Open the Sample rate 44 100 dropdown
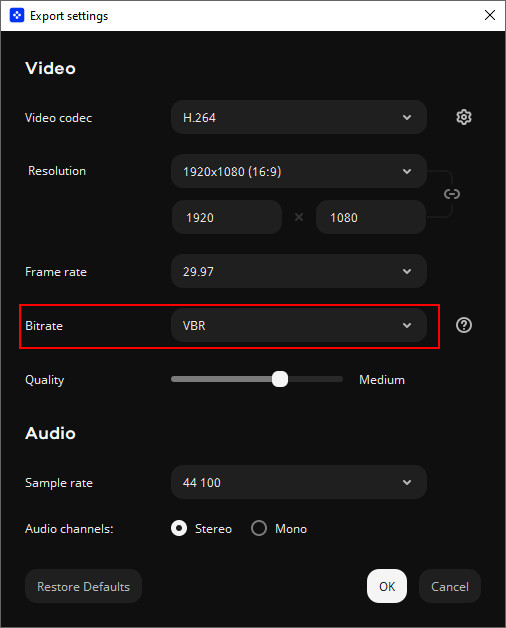The height and width of the screenshot is (628, 506). pyautogui.click(x=298, y=482)
